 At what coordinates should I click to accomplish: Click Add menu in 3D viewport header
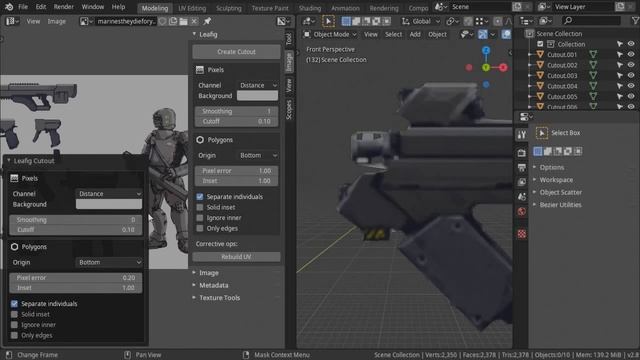pos(415,35)
